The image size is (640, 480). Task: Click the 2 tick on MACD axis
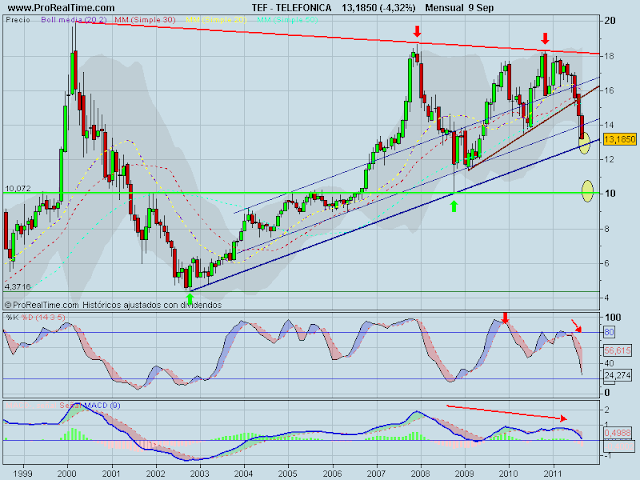[x=607, y=409]
